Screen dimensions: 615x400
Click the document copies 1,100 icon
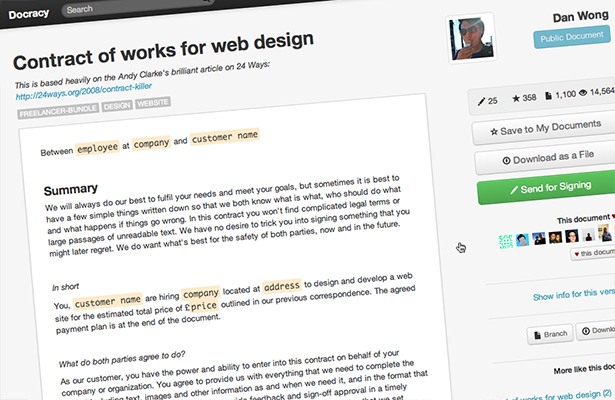548,96
